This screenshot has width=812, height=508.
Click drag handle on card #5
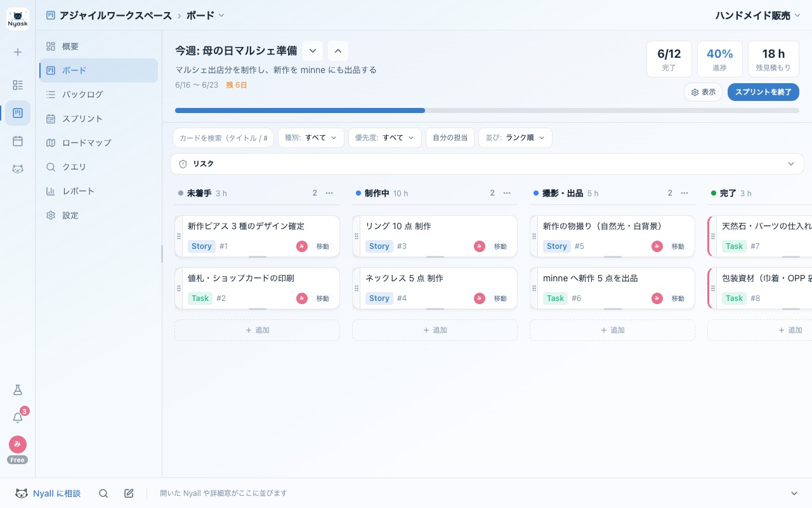click(534, 236)
